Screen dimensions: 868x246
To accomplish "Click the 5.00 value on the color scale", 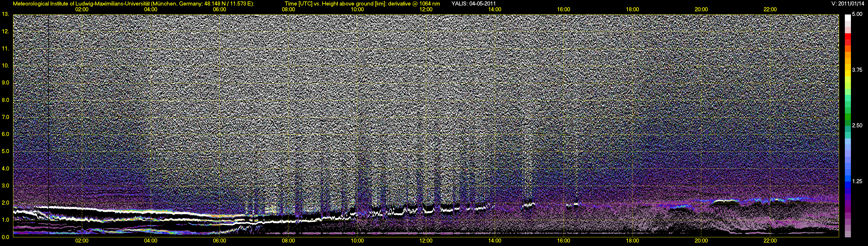I will [x=857, y=14].
